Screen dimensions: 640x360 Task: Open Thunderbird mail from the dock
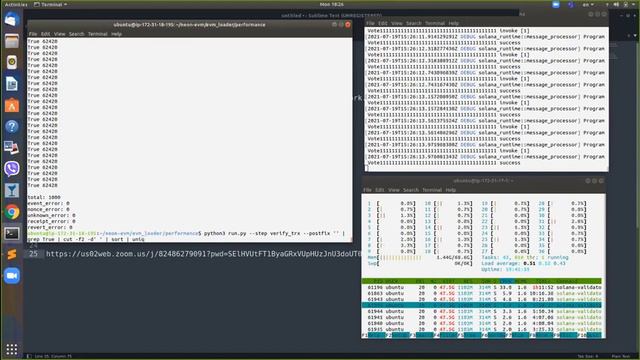[x=12, y=19]
